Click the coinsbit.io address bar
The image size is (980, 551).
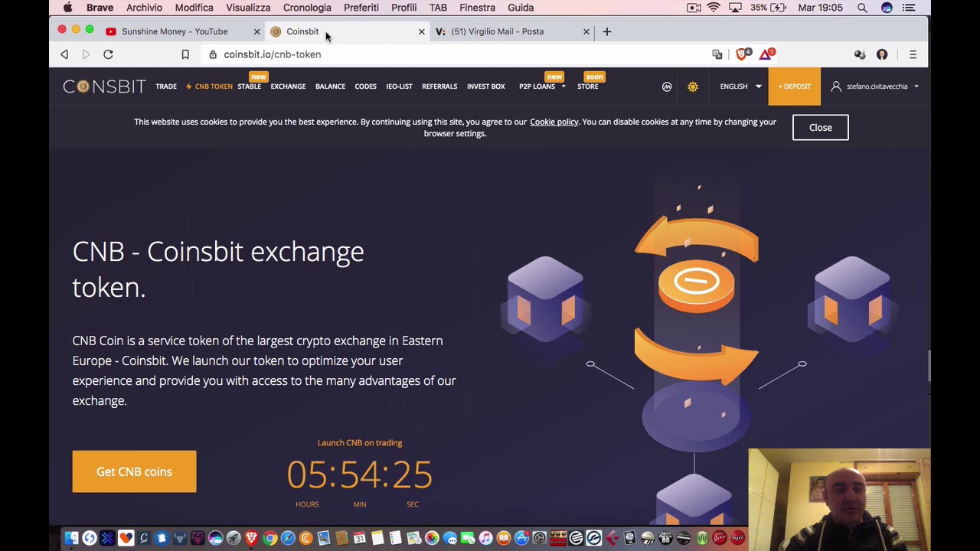[459, 54]
